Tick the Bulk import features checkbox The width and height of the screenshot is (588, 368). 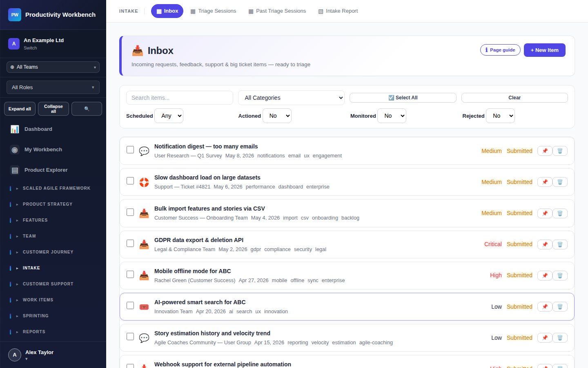click(130, 212)
